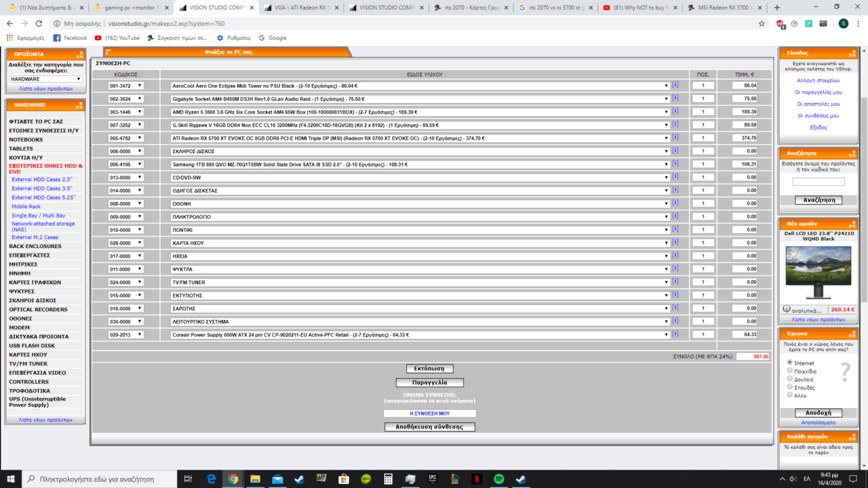Open ΛΕΙΤΟΥΡΓΙΚΟ ΣΥΣΤΗΜΑ product dropdown
The height and width of the screenshot is (488, 868).
click(420, 321)
